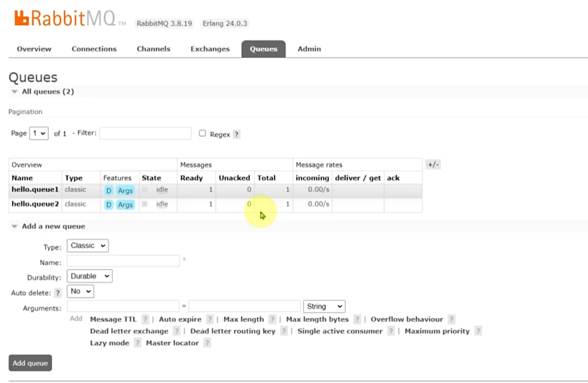Enable the Regex checkbox
The width and height of the screenshot is (588, 383).
tap(202, 133)
